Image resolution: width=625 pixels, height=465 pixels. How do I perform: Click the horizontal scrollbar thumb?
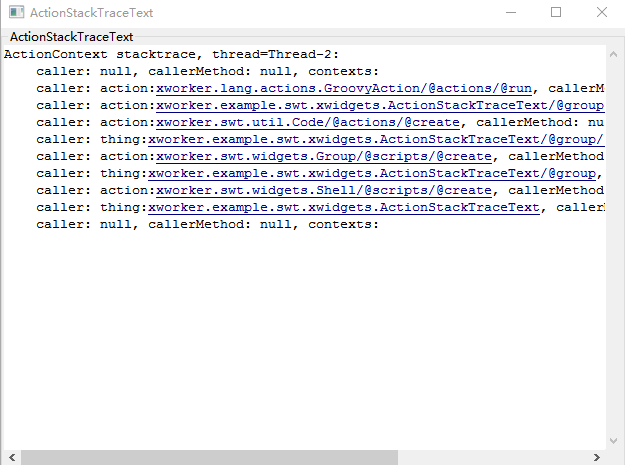[x=208, y=457]
